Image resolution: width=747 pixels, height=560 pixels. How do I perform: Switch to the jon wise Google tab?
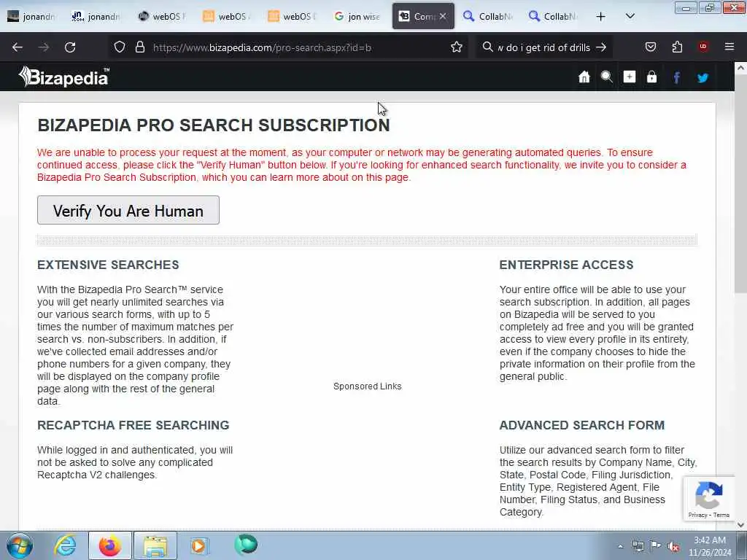pyautogui.click(x=357, y=16)
